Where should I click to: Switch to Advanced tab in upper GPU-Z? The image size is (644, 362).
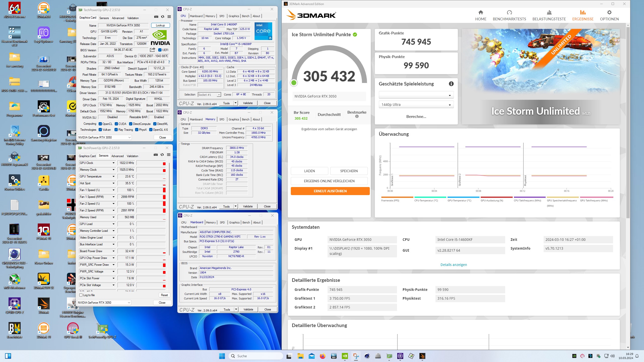tap(118, 18)
